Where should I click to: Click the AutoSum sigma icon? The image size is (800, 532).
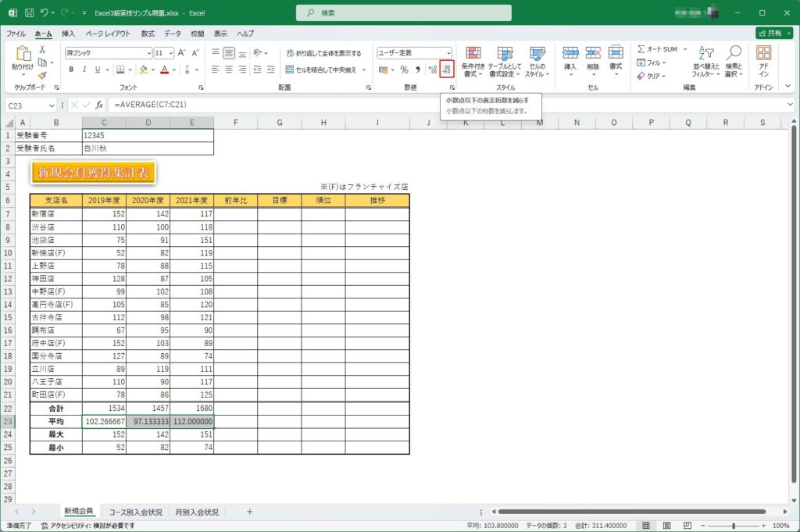click(642, 49)
